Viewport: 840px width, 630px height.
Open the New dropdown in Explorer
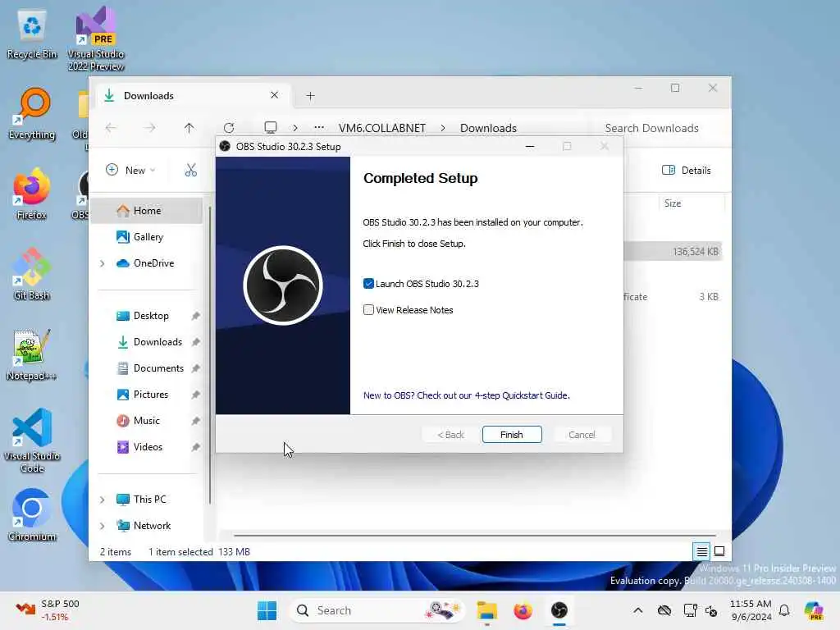point(130,171)
